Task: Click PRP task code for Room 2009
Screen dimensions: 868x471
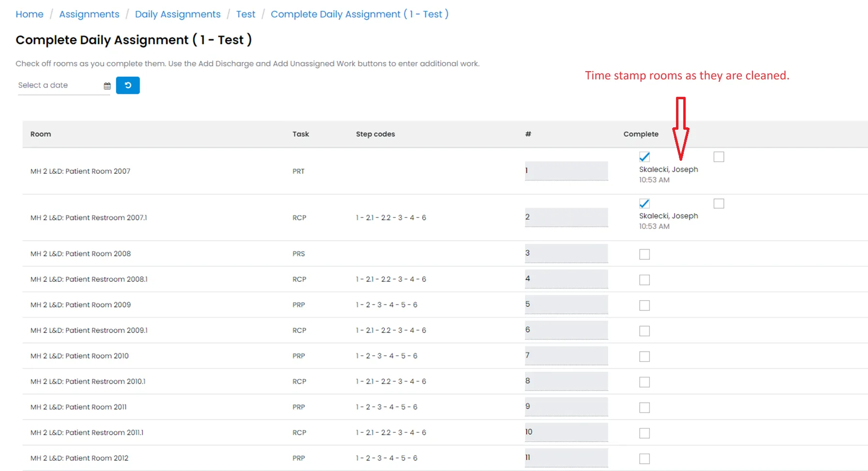Action: (x=299, y=305)
